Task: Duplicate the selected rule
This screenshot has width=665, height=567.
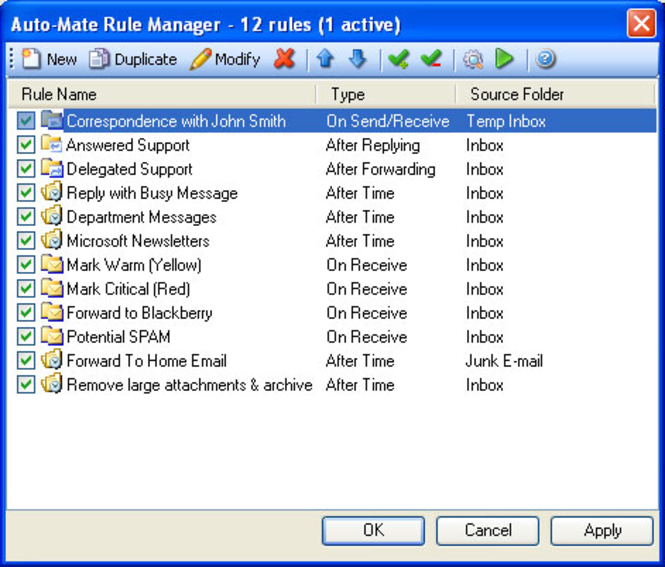Action: [x=133, y=59]
